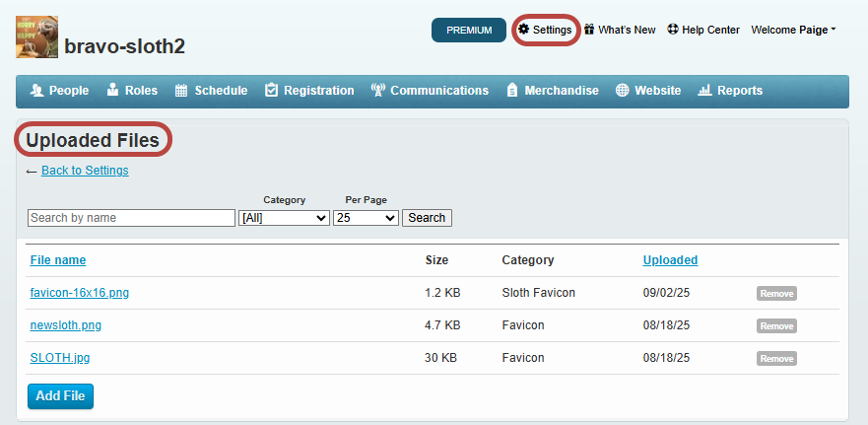
Task: Click the sloth logo thumbnail
Action: click(36, 37)
